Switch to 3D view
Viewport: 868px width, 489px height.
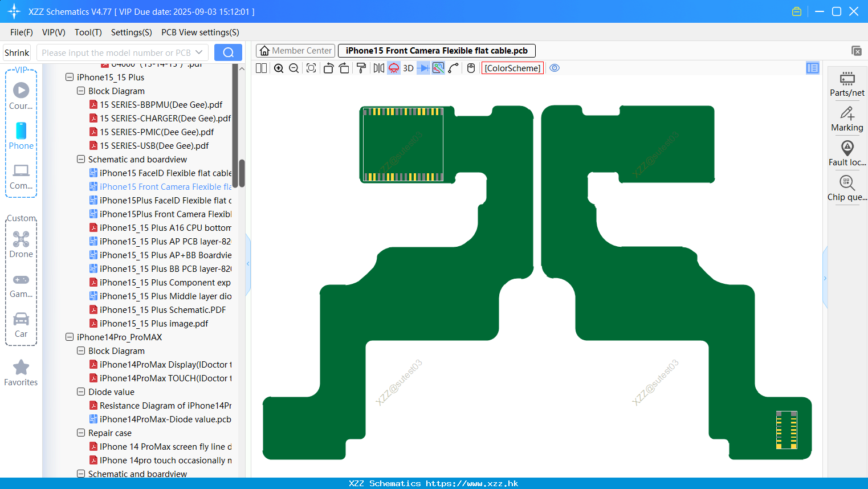pyautogui.click(x=408, y=68)
